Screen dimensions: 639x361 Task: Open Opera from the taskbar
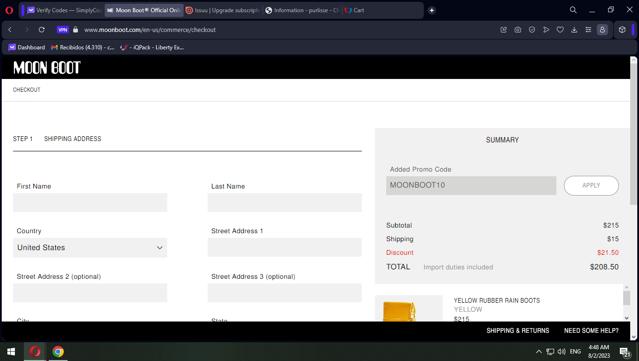(x=35, y=352)
